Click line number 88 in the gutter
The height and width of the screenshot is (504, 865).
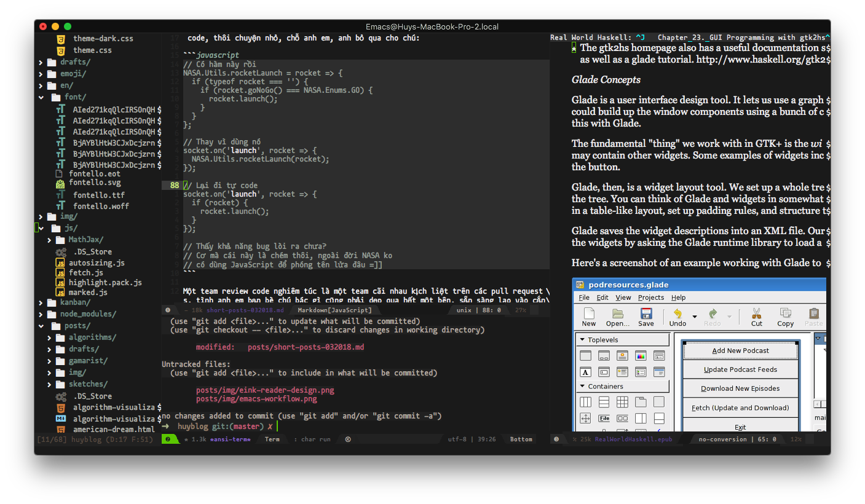(x=175, y=186)
